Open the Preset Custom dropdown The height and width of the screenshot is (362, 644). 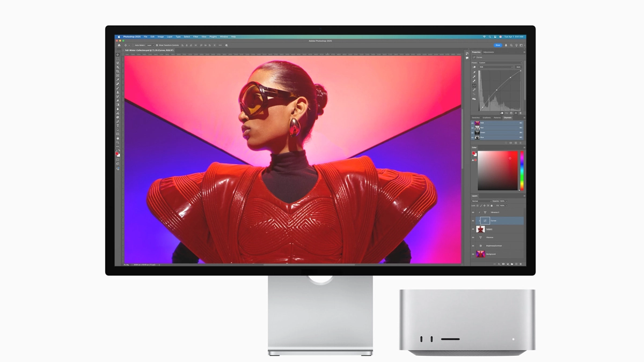coord(500,63)
